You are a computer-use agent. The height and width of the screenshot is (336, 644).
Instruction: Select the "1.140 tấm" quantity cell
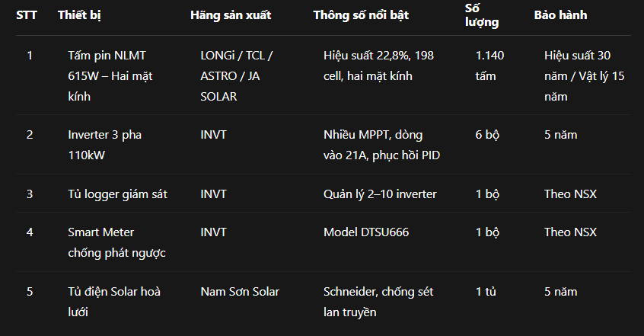coord(489,66)
